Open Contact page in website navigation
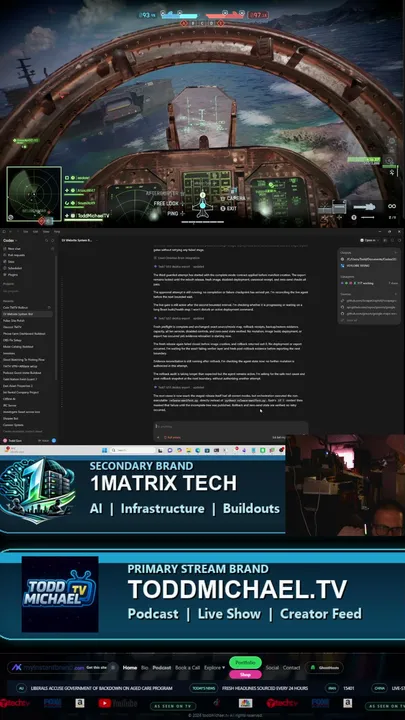Viewport: 405px width, 720px height. 292,668
